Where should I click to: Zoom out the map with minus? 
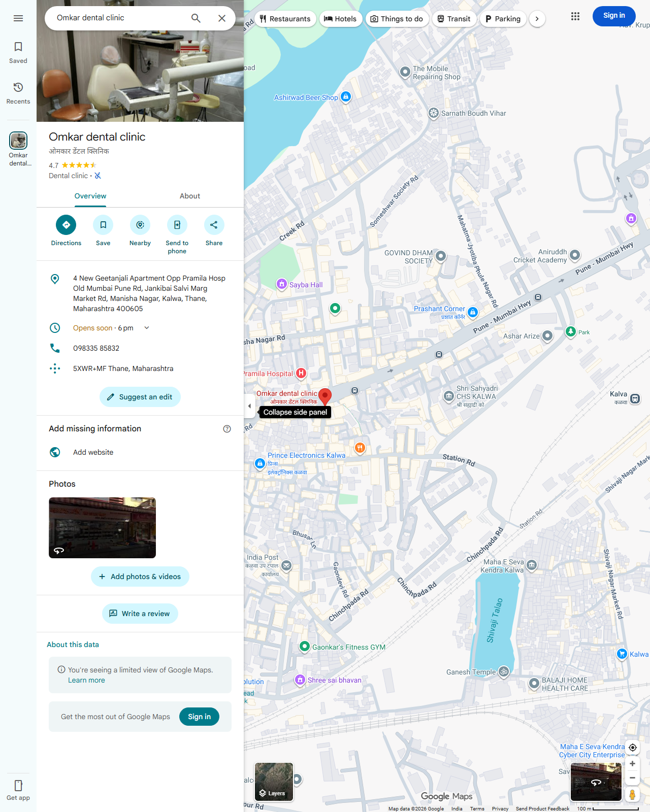[x=633, y=777]
